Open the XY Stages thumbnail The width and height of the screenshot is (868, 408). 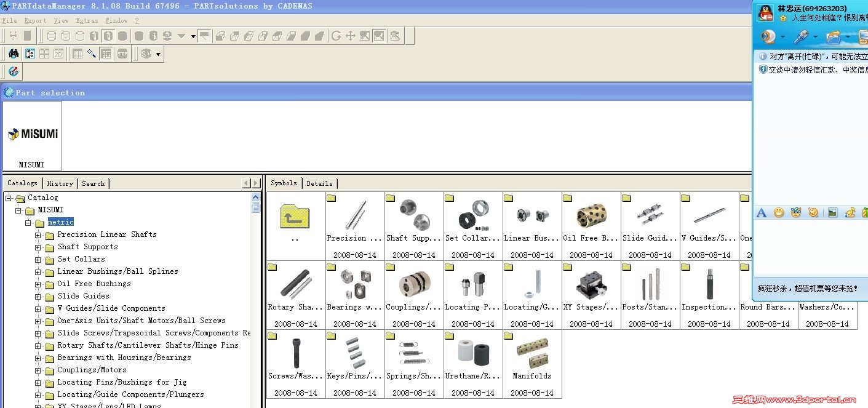(591, 295)
